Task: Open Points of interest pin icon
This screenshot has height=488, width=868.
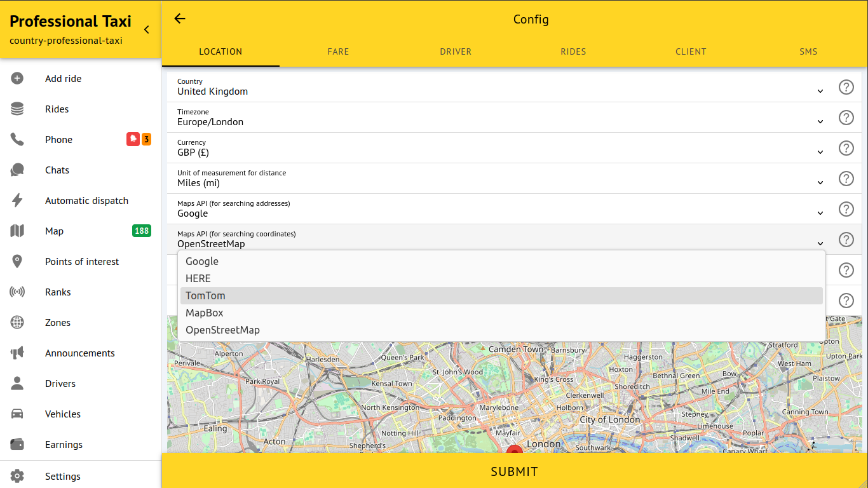Action: (x=17, y=262)
